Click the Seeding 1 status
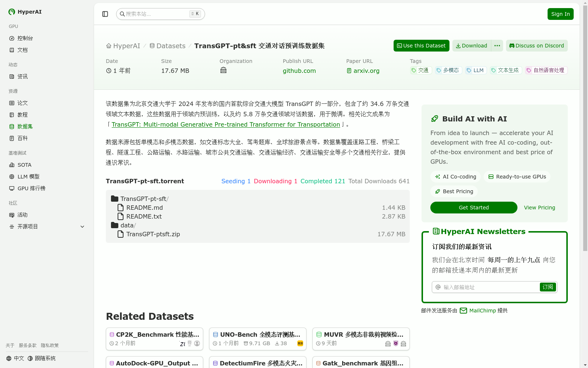The image size is (588, 368). click(236, 181)
